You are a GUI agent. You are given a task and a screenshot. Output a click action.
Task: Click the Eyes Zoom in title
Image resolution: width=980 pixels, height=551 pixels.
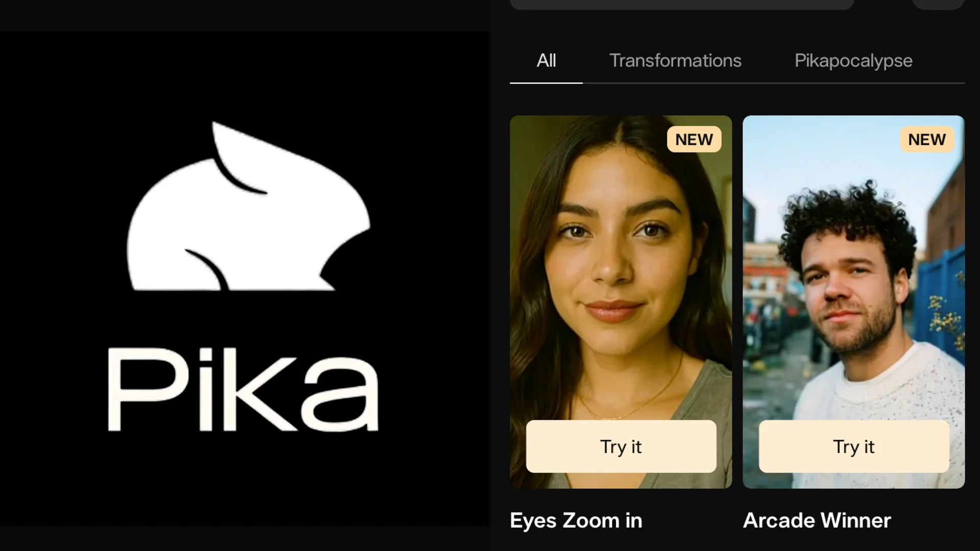(576, 521)
